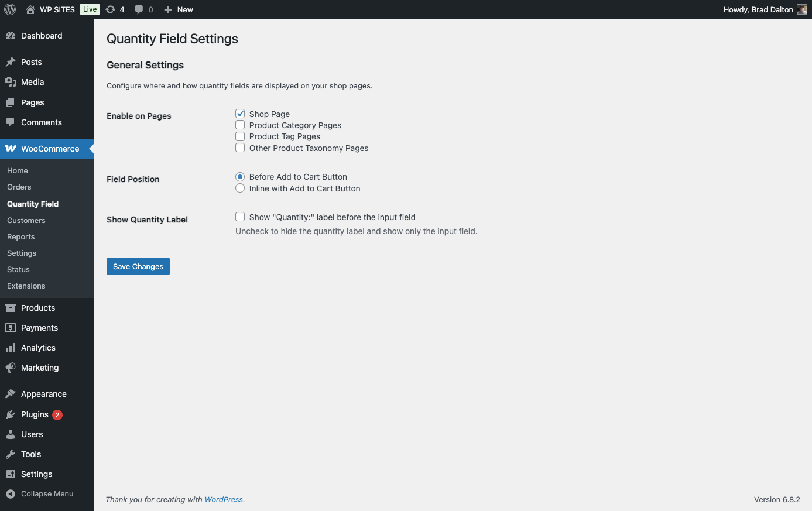Click the Media library icon
The height and width of the screenshot is (511, 812).
pyautogui.click(x=11, y=82)
